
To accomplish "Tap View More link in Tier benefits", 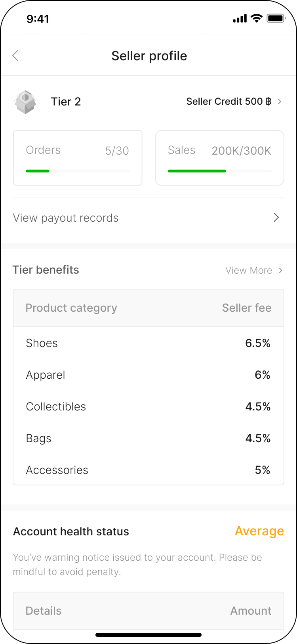I will point(249,270).
